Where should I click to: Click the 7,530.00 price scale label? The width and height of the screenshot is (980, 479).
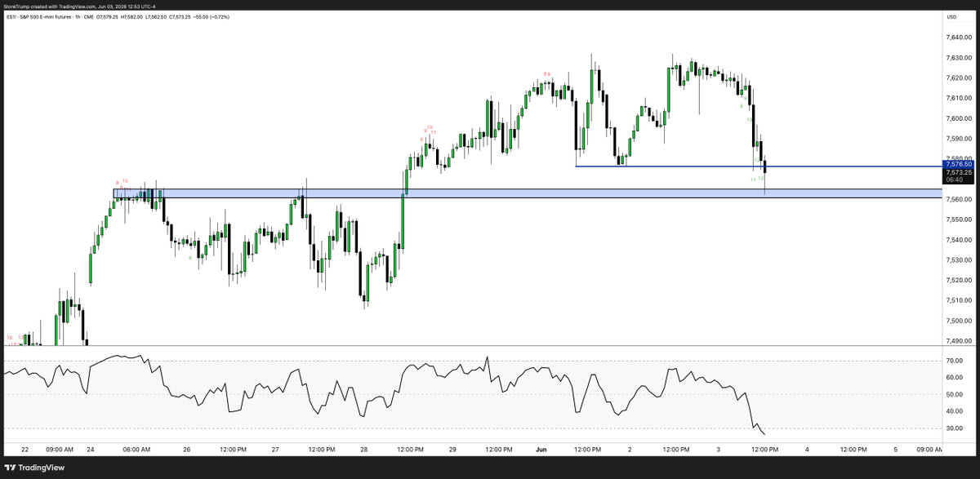click(959, 260)
